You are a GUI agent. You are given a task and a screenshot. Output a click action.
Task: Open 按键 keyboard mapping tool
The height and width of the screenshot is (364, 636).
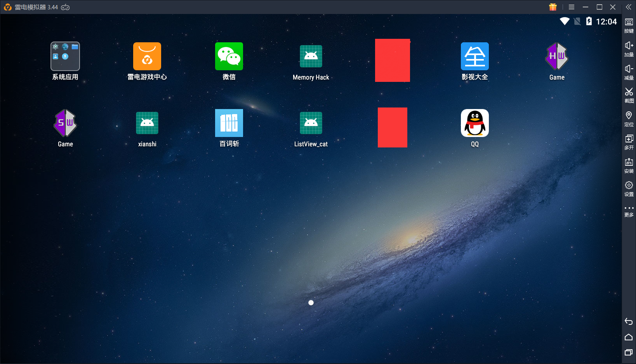click(629, 26)
